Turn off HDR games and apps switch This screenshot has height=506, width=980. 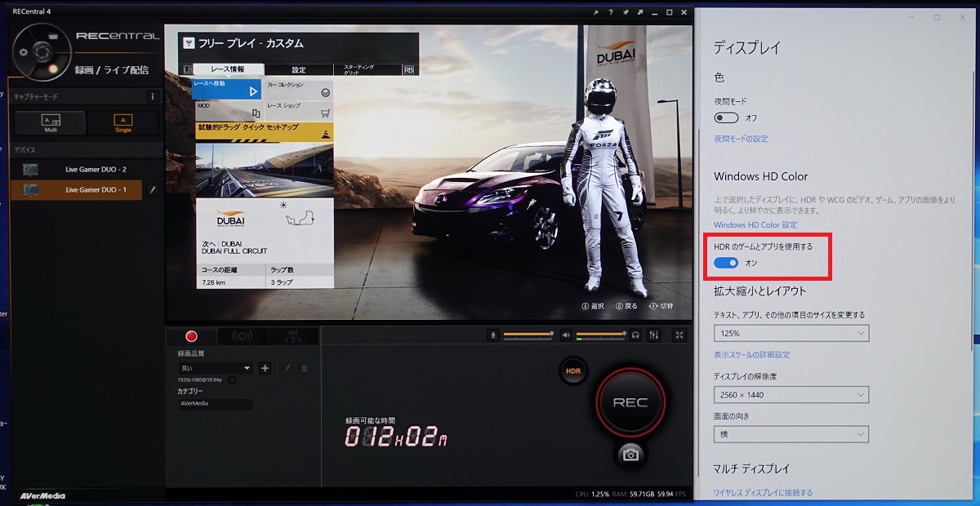pyautogui.click(x=726, y=263)
